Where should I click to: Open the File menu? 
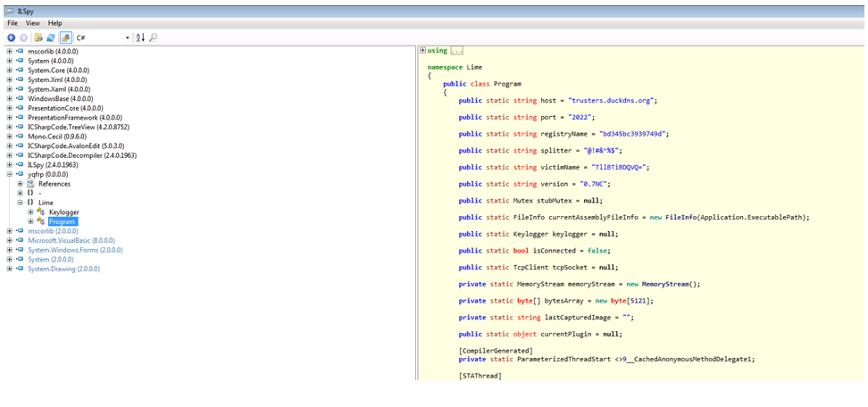tap(13, 23)
